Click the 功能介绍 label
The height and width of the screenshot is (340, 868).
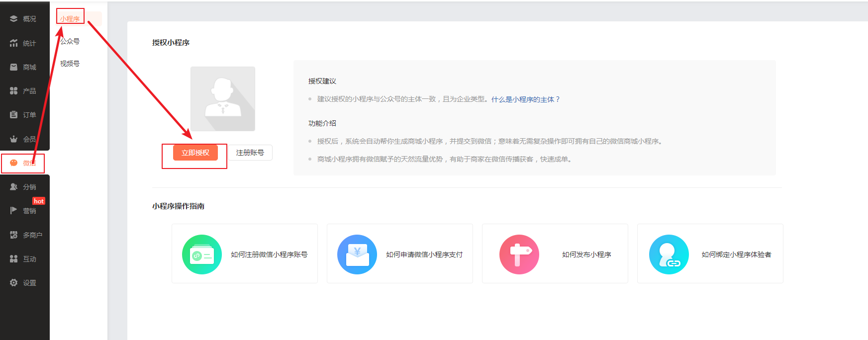322,123
